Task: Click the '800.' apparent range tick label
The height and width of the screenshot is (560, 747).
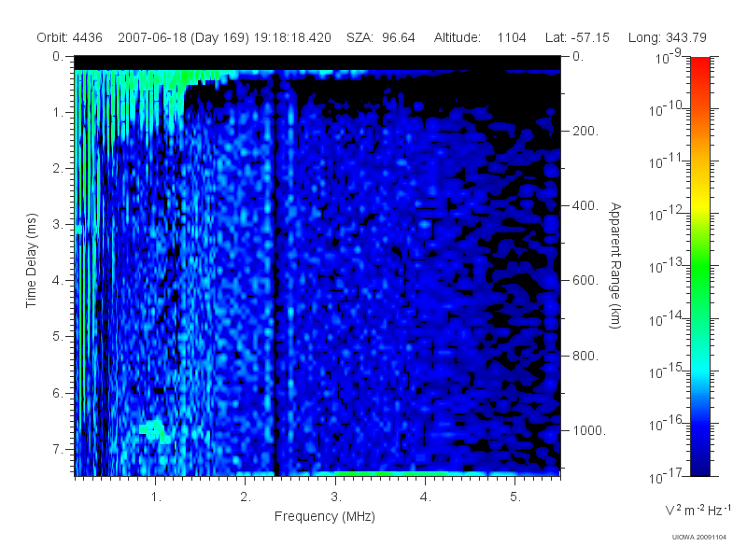Action: 585,356
